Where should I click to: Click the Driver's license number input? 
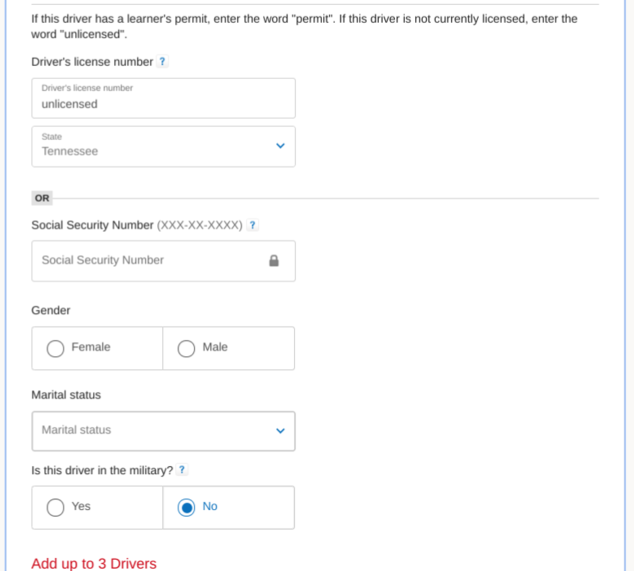[163, 98]
